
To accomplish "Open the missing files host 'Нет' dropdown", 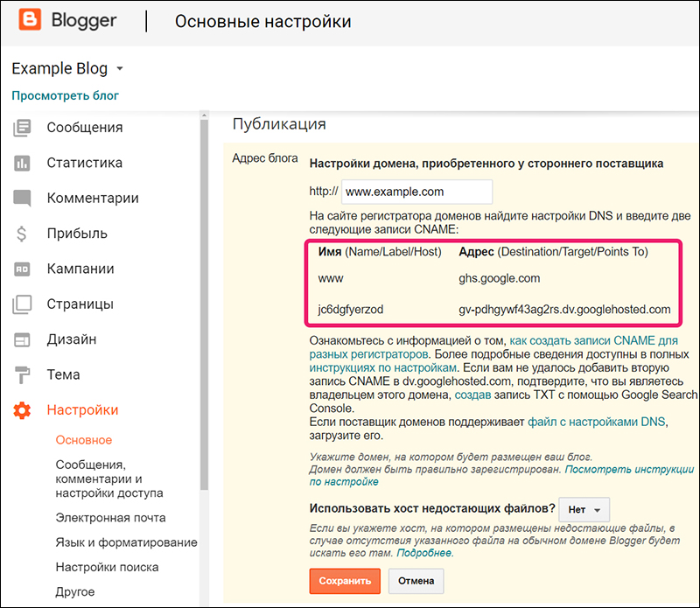I will click(x=584, y=509).
